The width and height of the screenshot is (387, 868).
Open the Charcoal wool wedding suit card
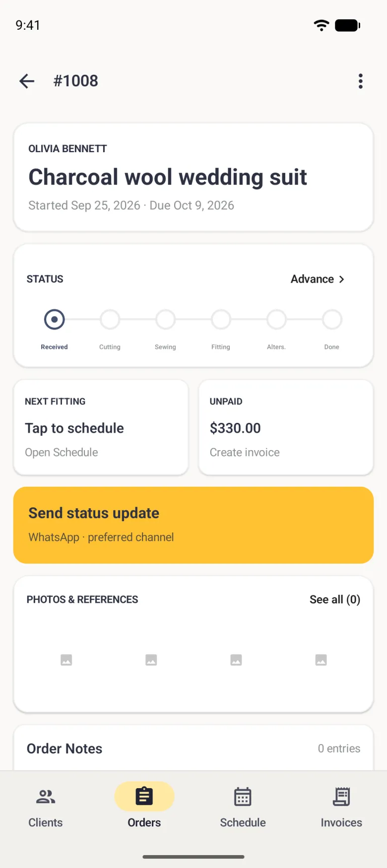click(x=193, y=177)
